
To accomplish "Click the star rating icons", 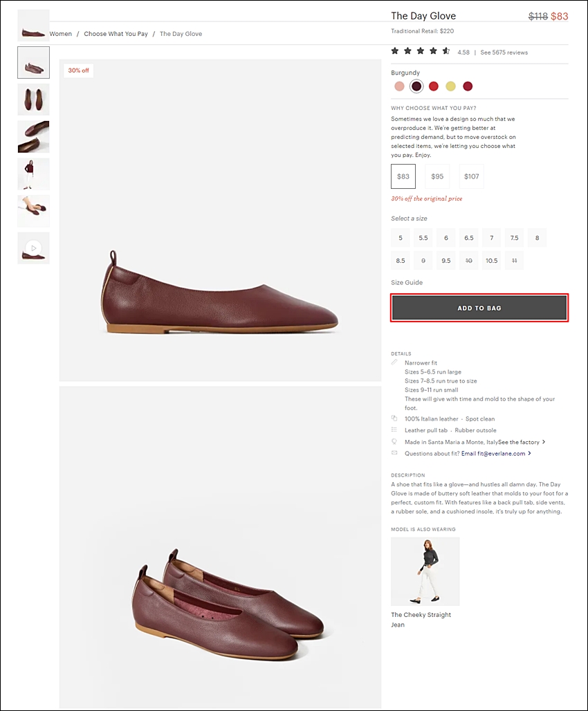I will 421,50.
